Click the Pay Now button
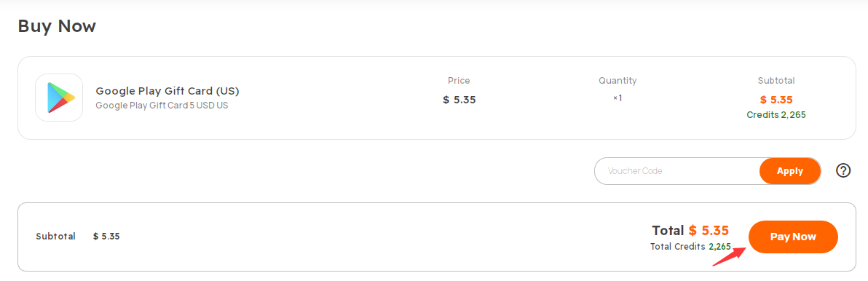 [793, 237]
